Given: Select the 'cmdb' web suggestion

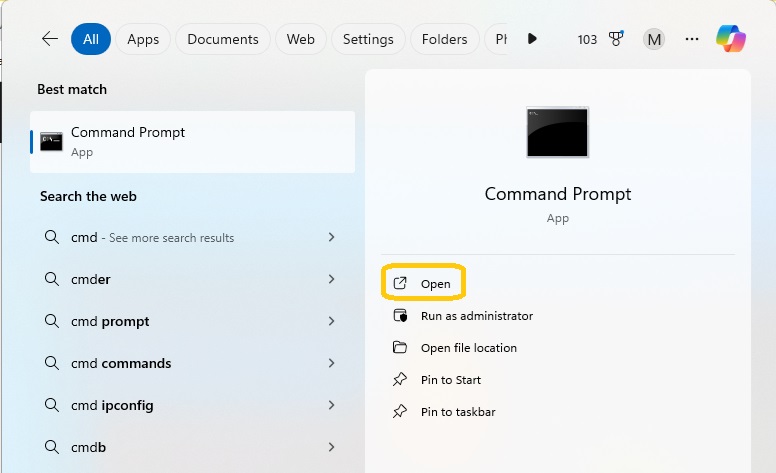Looking at the screenshot, I should [x=193, y=447].
